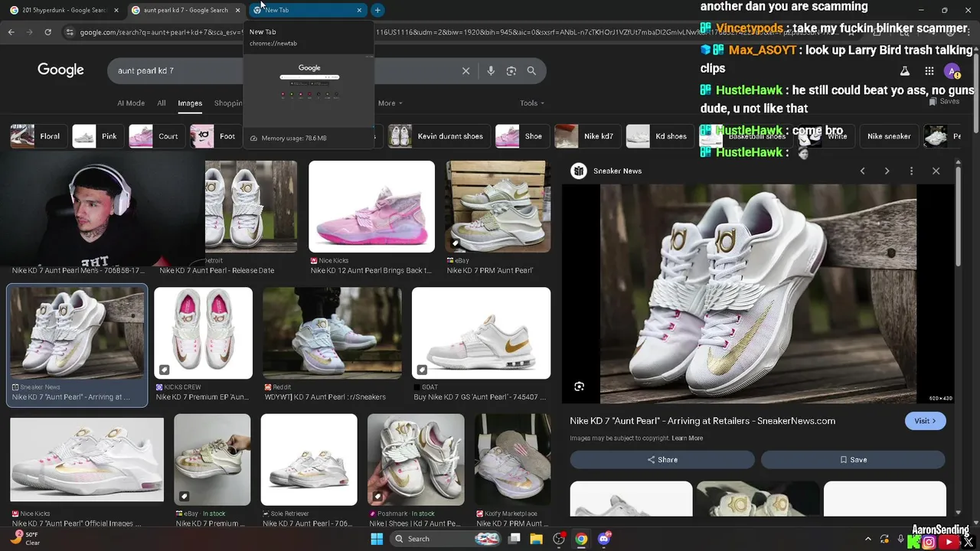980x551 pixels.
Task: Open the Reddit WDYWT KD 7 thumbnail
Action: [332, 333]
